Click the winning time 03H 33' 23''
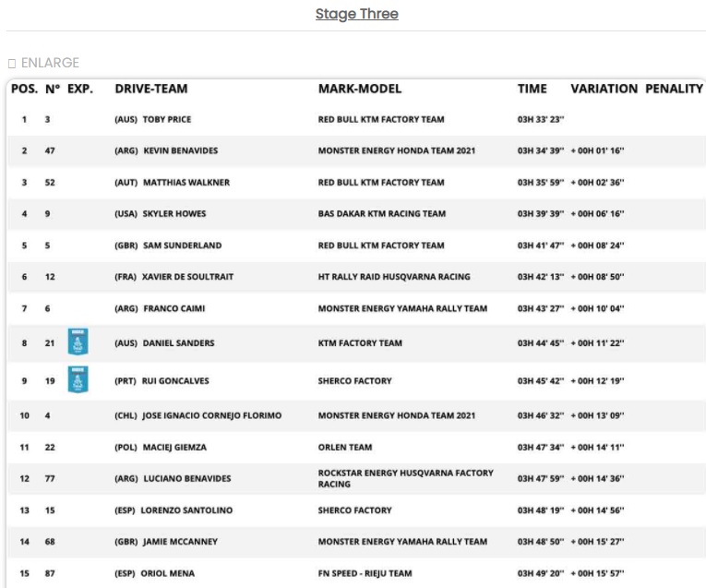Screen dimensions: 706x588 tap(541, 119)
